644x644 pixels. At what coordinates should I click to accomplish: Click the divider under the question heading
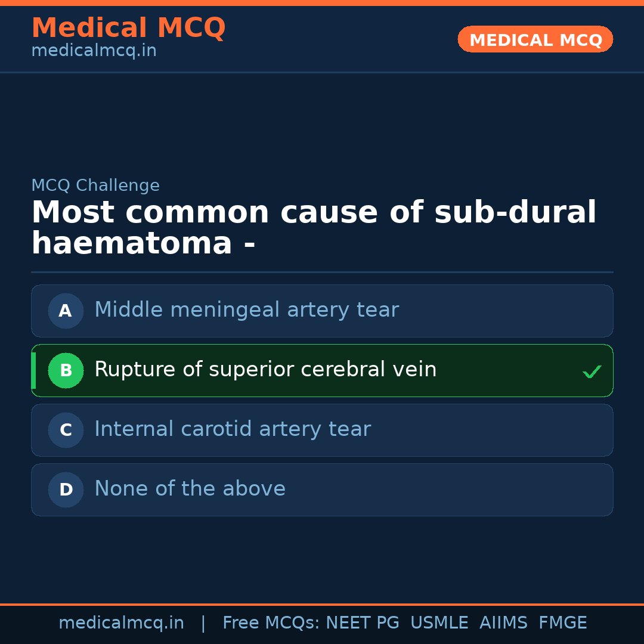coord(322,272)
